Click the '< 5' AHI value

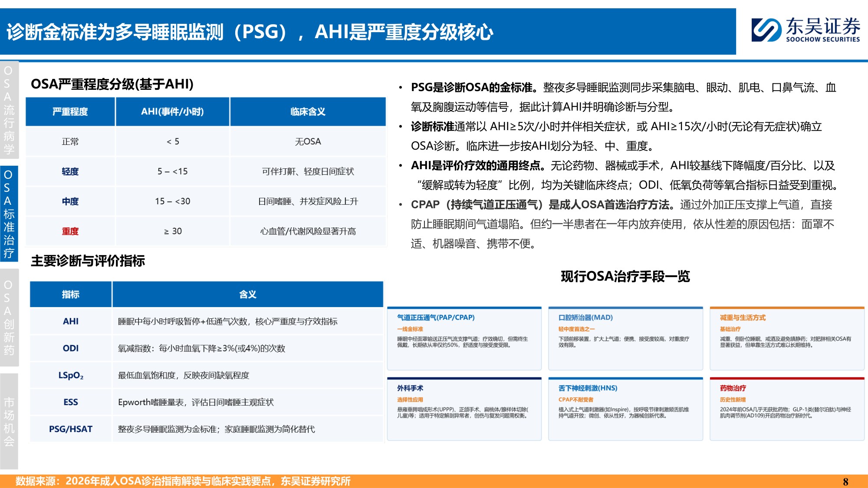pos(173,141)
